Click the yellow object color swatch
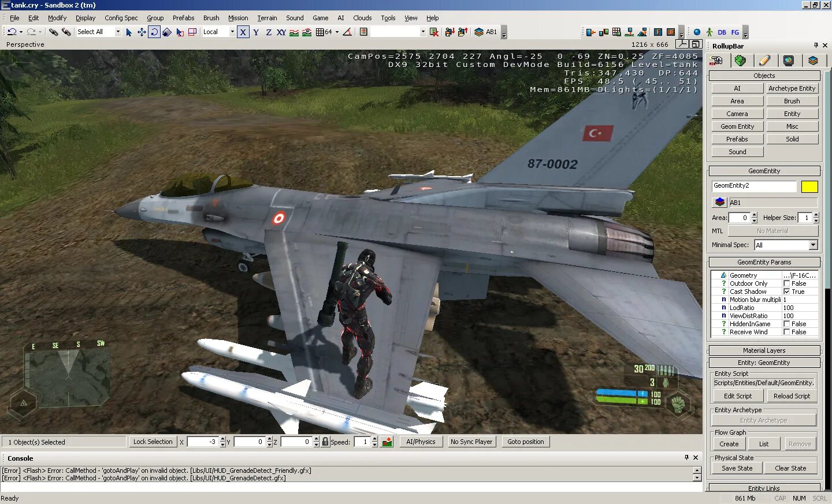832x504 pixels. (x=809, y=186)
